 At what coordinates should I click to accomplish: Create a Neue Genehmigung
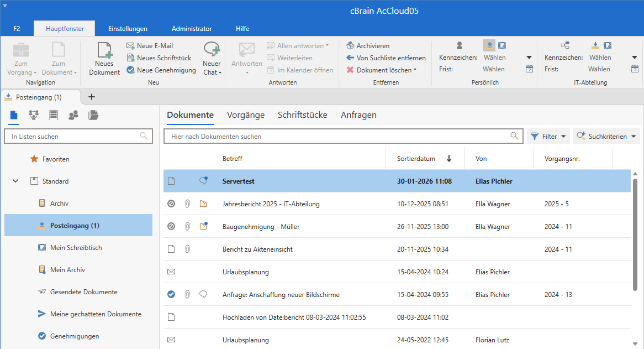pos(161,70)
